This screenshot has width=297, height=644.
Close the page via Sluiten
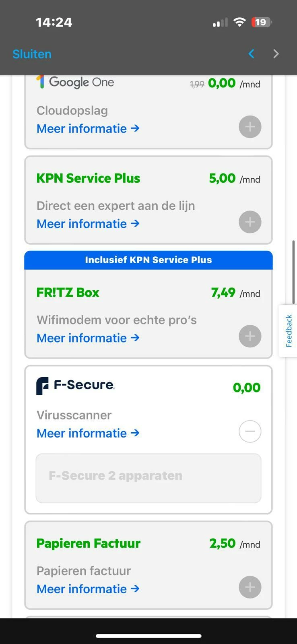tap(32, 54)
